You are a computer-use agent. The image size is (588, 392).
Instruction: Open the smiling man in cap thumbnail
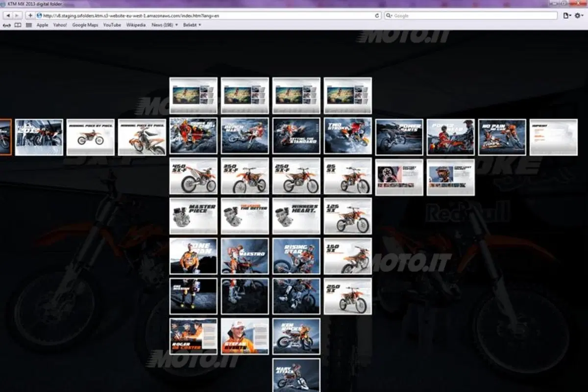click(x=245, y=337)
